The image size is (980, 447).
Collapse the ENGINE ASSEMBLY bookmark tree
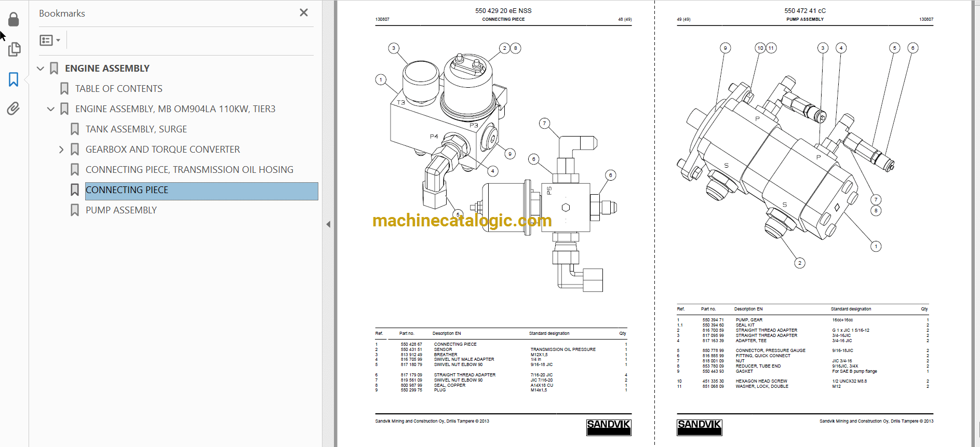(x=41, y=69)
